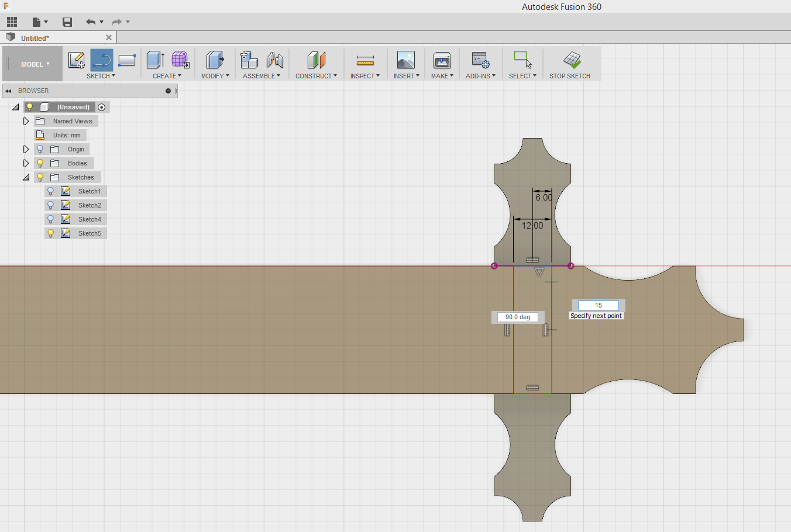Screen dimensions: 791x532
Task: Toggle visibility bulb for Sketch2
Action: click(x=51, y=205)
